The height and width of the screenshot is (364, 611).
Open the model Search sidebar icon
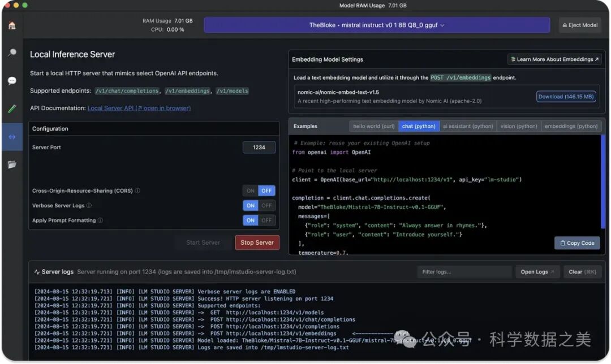[x=12, y=53]
